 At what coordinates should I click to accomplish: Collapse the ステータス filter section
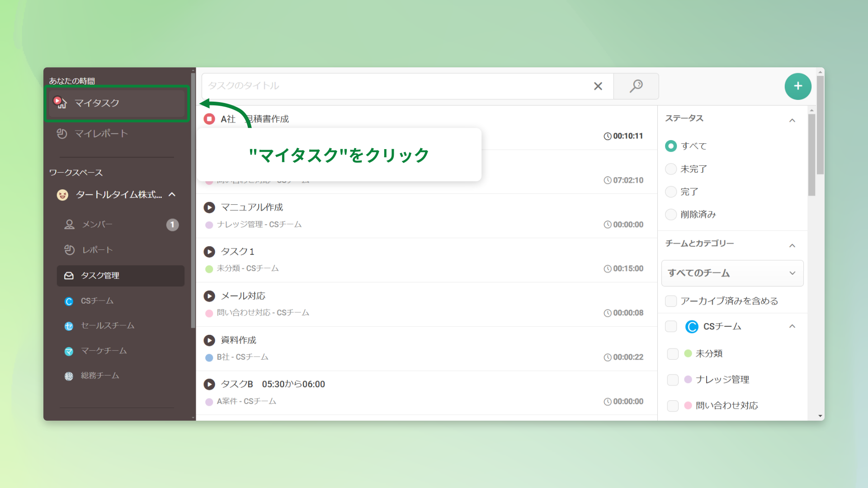pyautogui.click(x=792, y=120)
